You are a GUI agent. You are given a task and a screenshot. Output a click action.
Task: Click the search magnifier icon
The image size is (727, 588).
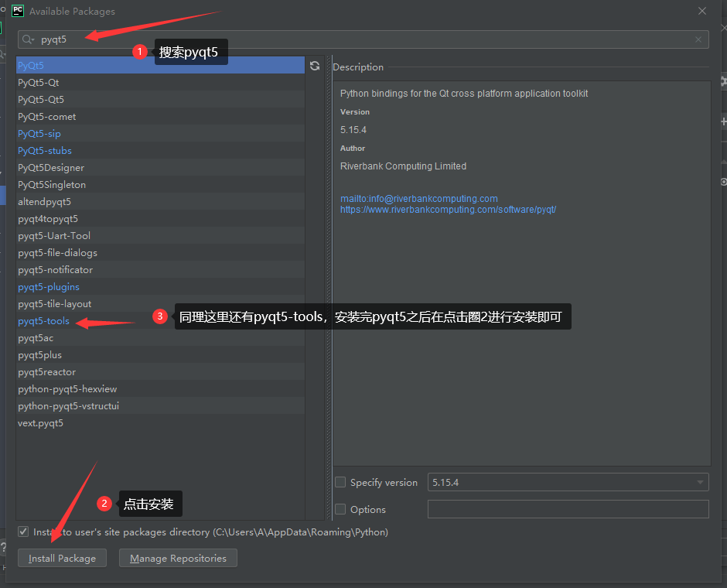[29, 39]
